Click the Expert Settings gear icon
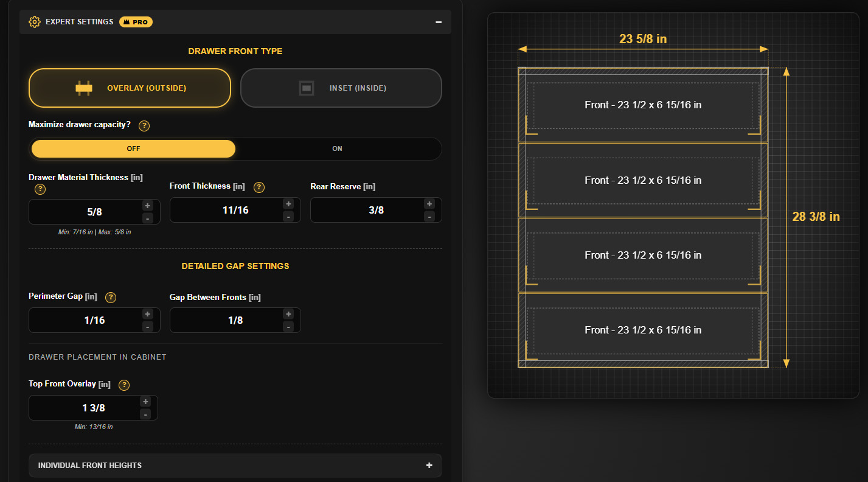The width and height of the screenshot is (868, 482). pos(35,22)
